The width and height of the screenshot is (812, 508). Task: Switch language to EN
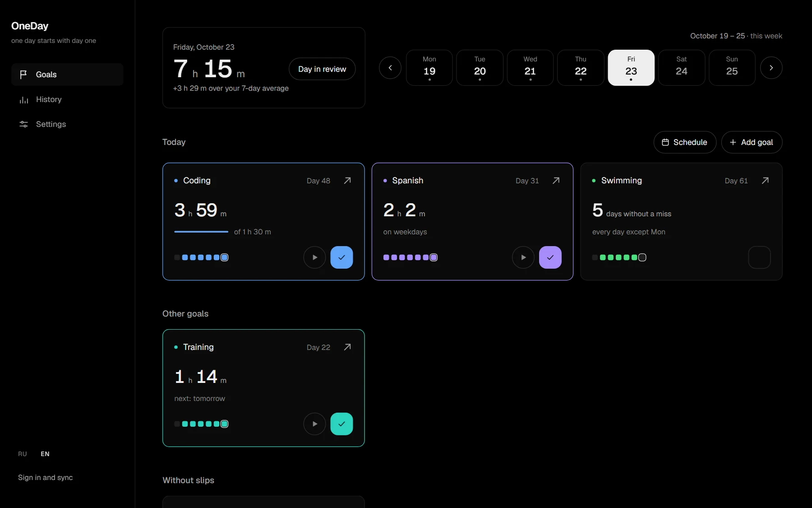pyautogui.click(x=45, y=454)
